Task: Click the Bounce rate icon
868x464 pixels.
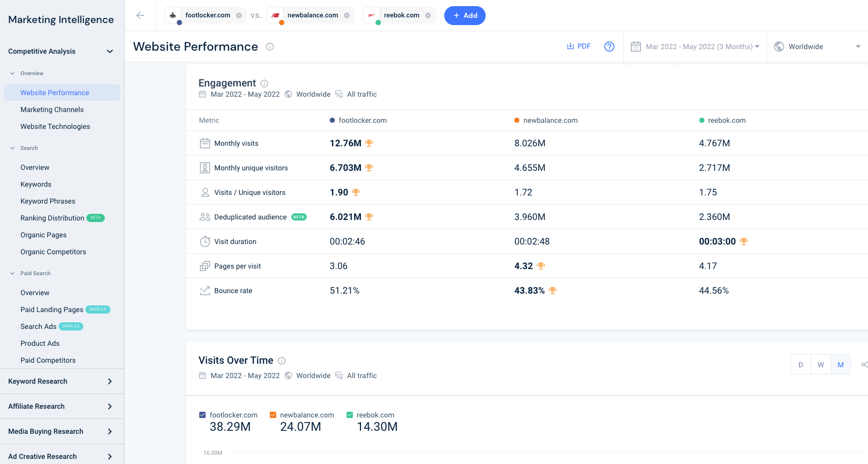Action: pos(205,291)
